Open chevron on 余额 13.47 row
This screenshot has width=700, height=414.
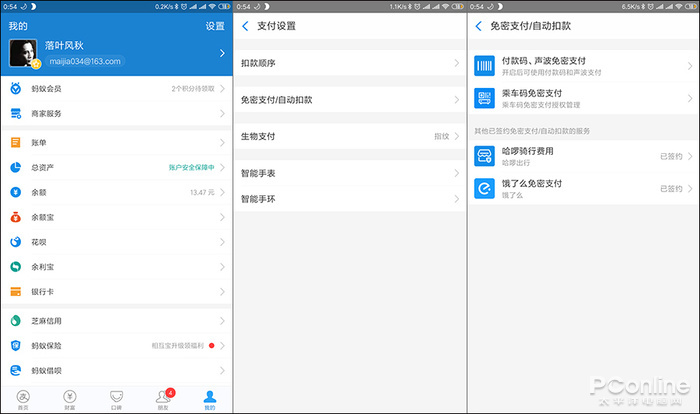click(x=222, y=192)
